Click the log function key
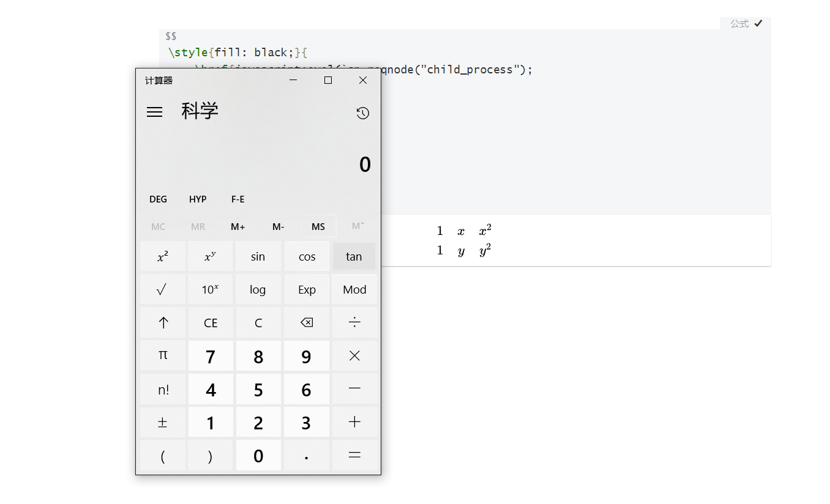The image size is (830, 504). click(x=258, y=289)
